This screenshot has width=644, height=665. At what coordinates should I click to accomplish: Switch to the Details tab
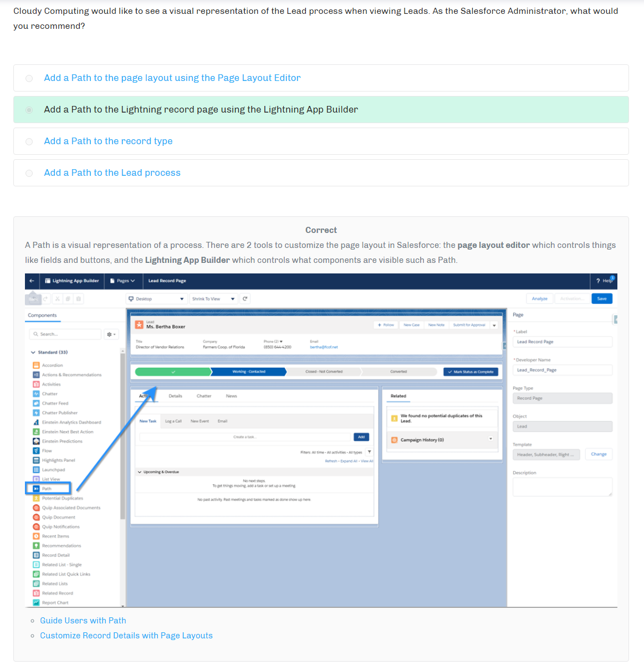pos(175,396)
